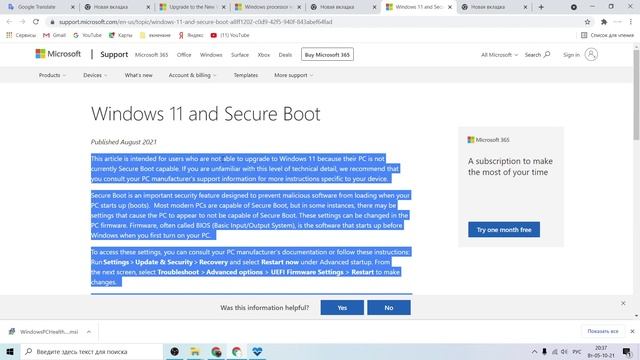Expand the All Microsoft dropdown
This screenshot has width=640, height=360.
point(499,55)
